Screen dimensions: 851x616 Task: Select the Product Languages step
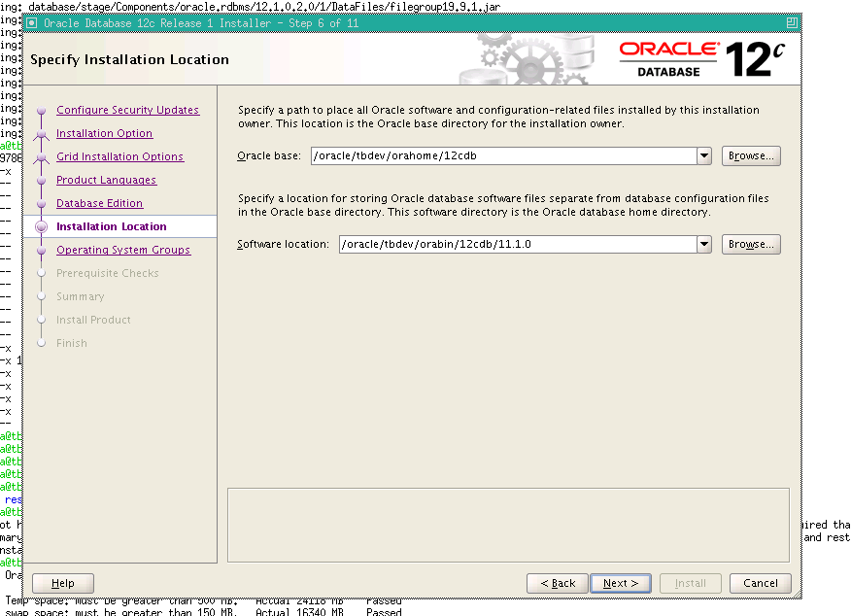tap(106, 179)
